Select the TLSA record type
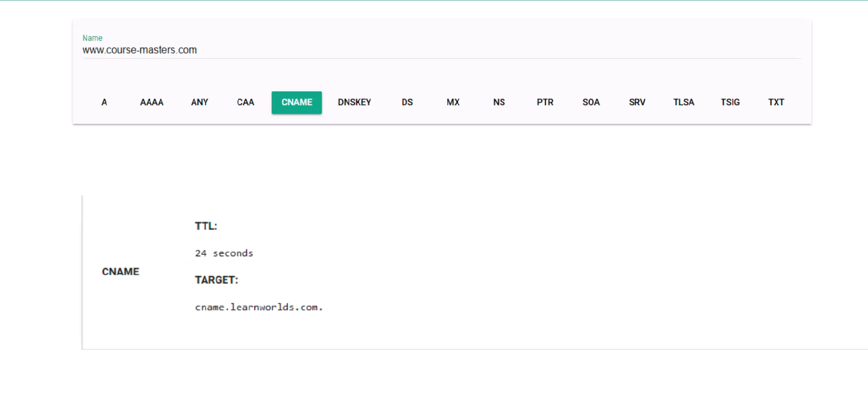Viewport: 868px width, 405px height. click(x=684, y=102)
